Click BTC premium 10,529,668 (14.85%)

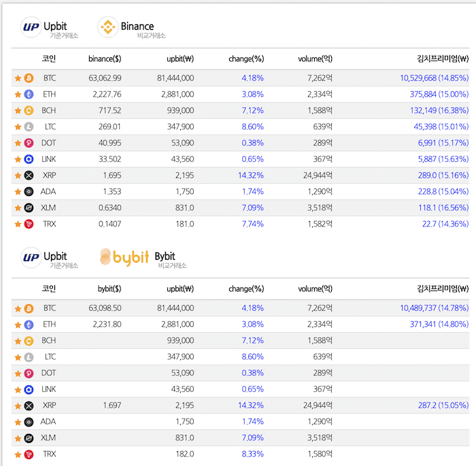435,78
